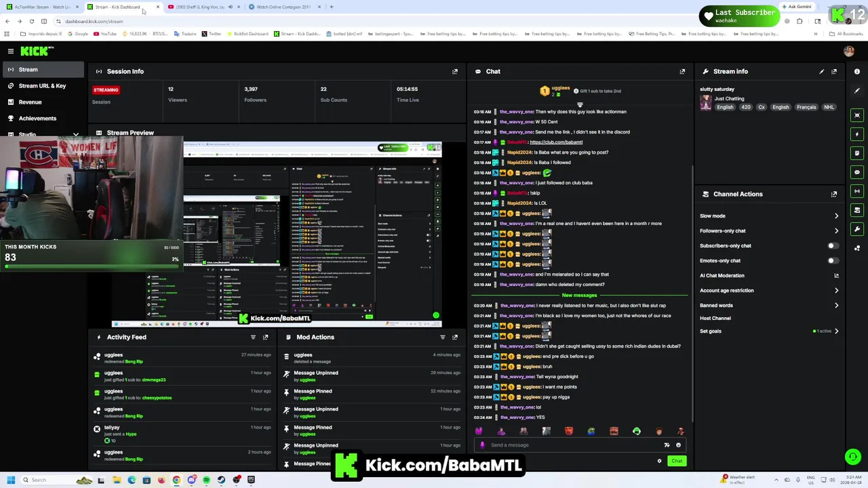Open Windows Start menu

point(10,480)
